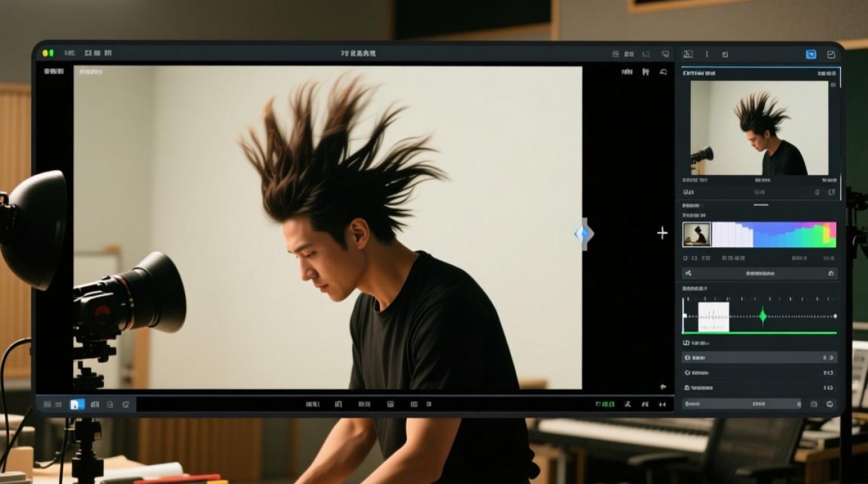Click the highlighted blue panel icon at top right
The width and height of the screenshot is (868, 484).
811,55
